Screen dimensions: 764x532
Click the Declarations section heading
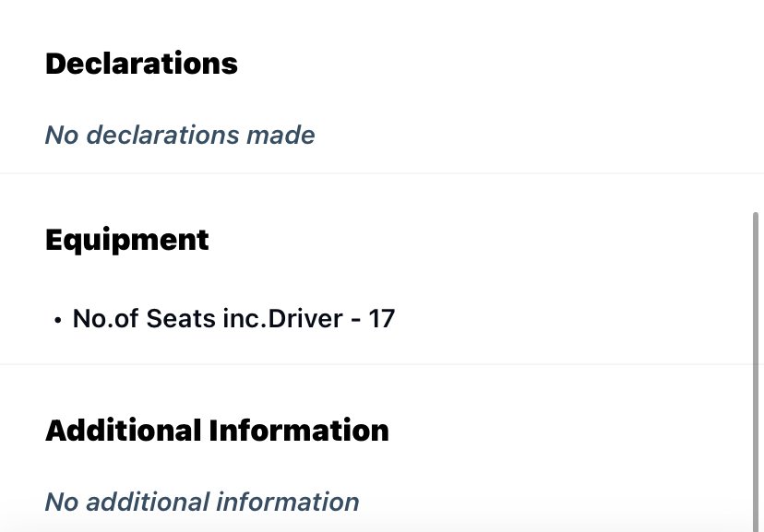[141, 64]
